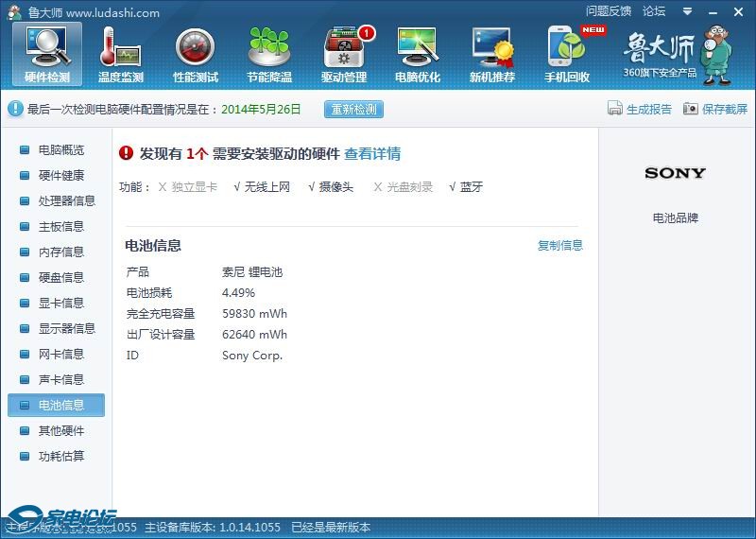Open the 电脑优化 PC optimization section

[x=418, y=54]
